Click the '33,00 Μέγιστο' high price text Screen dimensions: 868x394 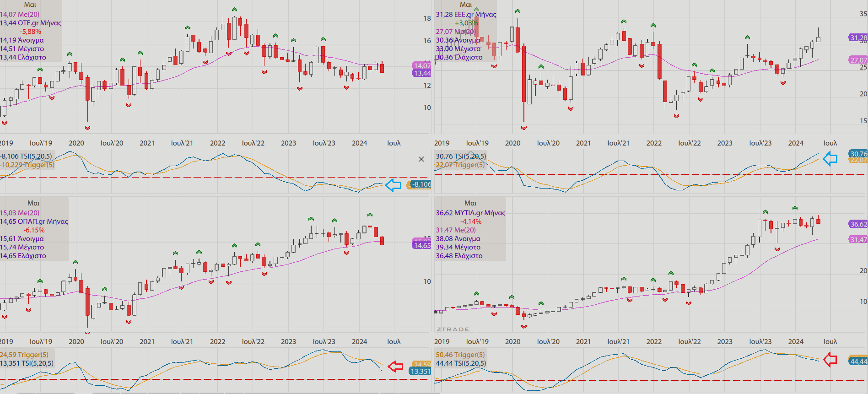[x=458, y=49]
